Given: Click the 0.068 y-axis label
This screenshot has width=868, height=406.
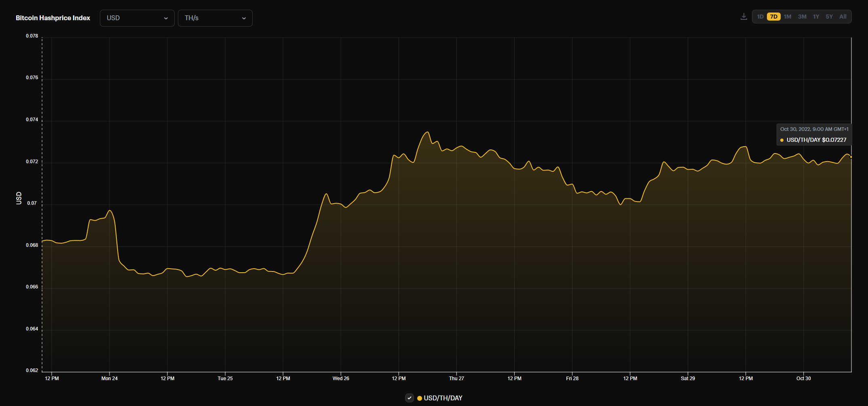Looking at the screenshot, I should tap(32, 245).
